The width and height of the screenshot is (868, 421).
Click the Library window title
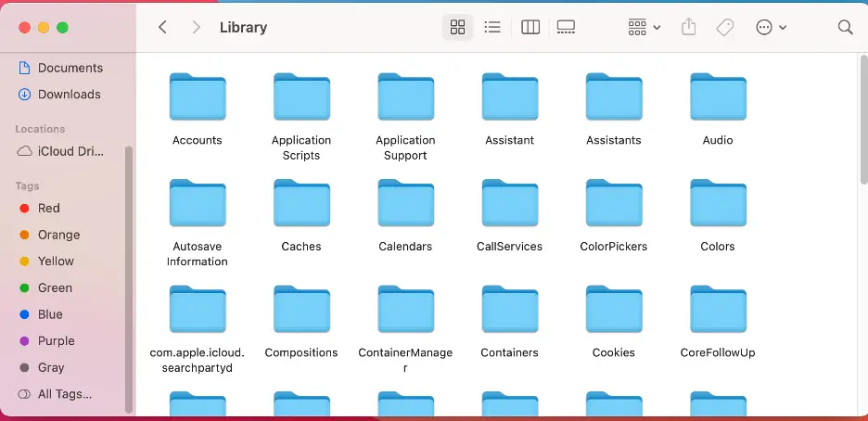coord(244,27)
